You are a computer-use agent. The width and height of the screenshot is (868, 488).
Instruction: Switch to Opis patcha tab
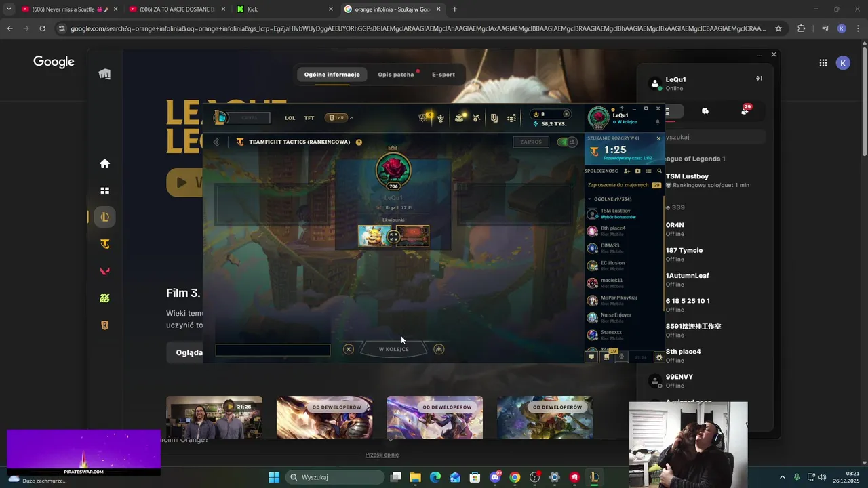point(396,75)
